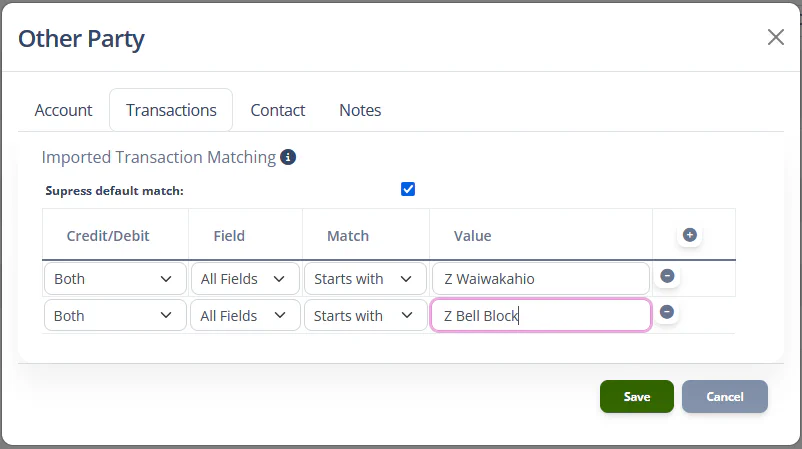Switch to the Contact tab
This screenshot has height=449, width=802.
coord(278,110)
